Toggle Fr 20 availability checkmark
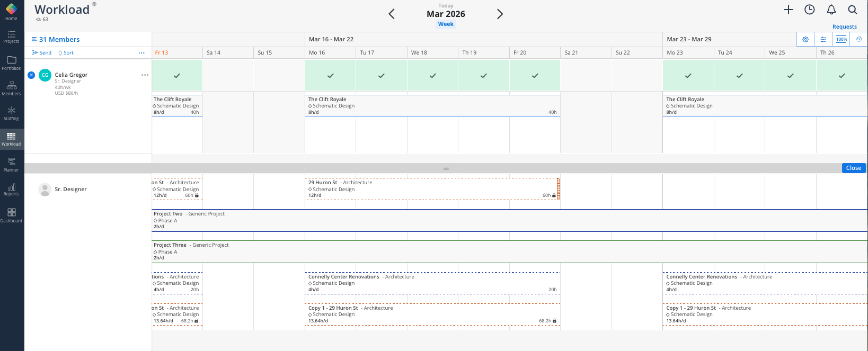 [535, 76]
